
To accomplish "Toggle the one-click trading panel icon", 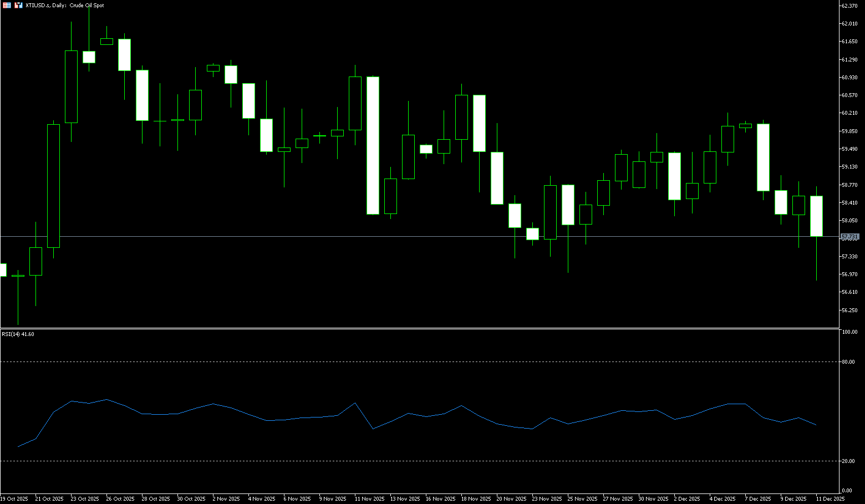I will [x=18, y=6].
